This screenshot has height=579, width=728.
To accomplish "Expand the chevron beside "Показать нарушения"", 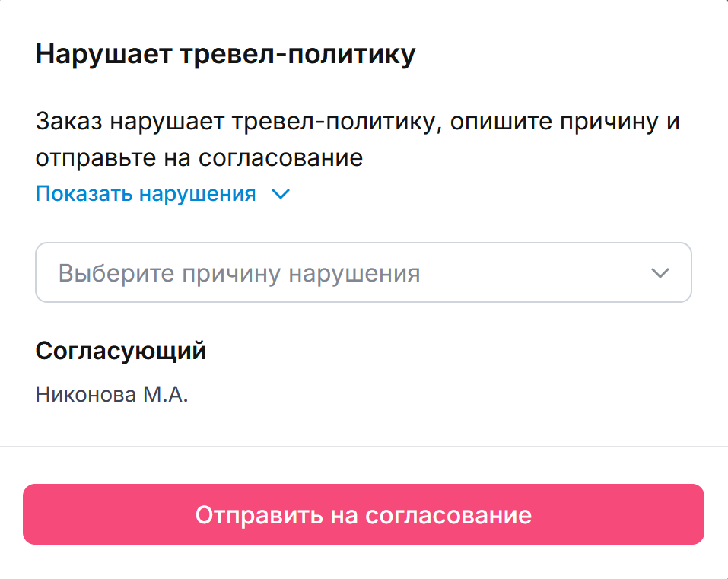I will [281, 195].
